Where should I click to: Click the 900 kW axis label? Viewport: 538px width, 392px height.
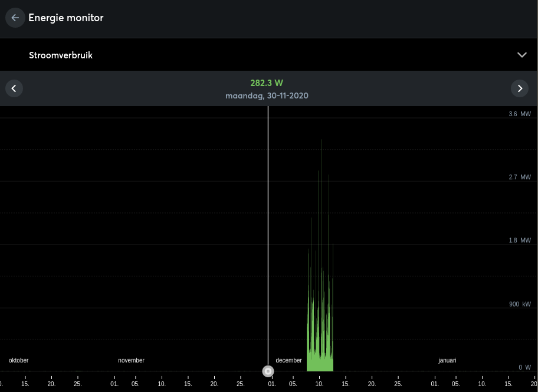(x=520, y=304)
